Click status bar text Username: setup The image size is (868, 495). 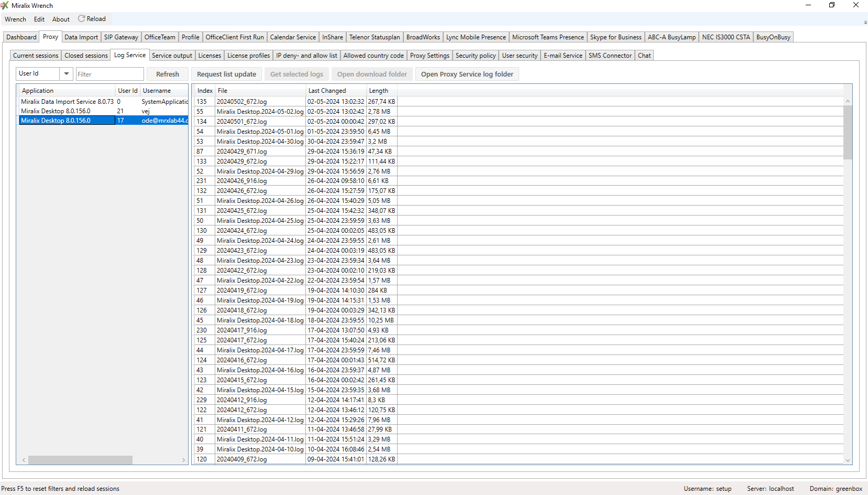pos(707,489)
